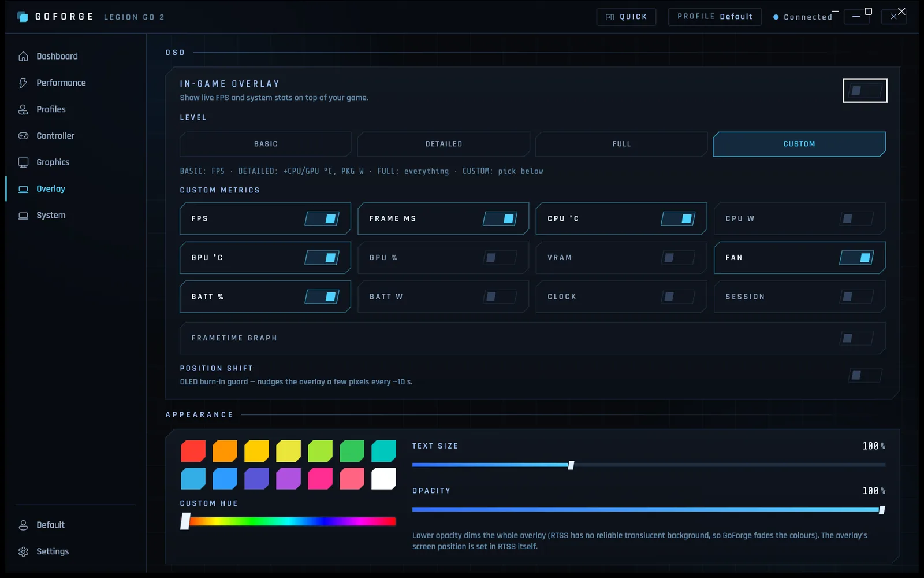Pick the salmon coral color swatch
Viewport: 924px width, 578px height.
point(352,479)
